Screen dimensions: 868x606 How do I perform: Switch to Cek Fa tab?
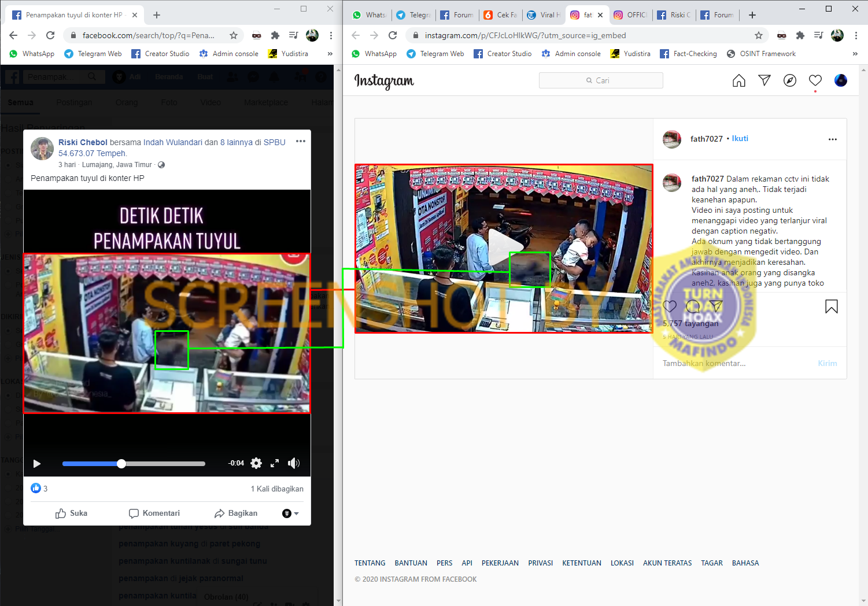[501, 15]
